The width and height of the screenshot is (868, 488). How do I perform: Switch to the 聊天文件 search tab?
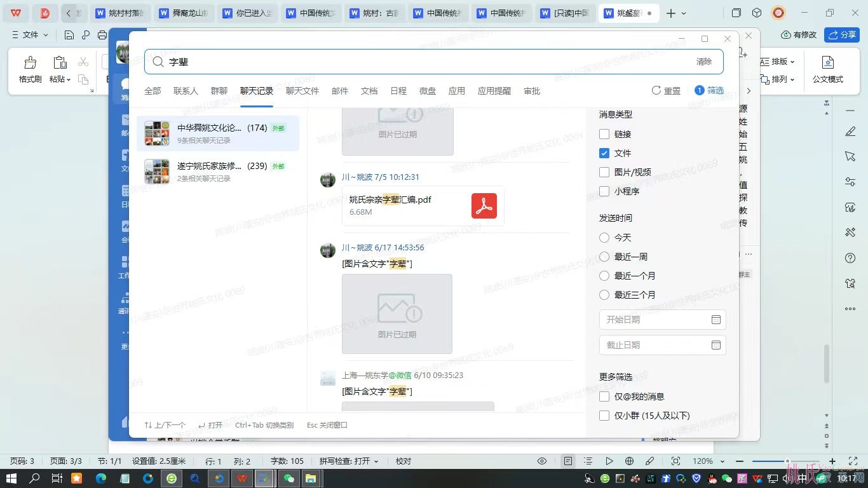coord(302,91)
